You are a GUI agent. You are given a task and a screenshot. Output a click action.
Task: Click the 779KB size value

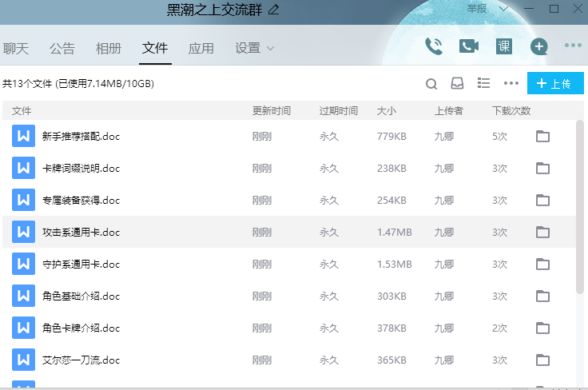pos(391,136)
